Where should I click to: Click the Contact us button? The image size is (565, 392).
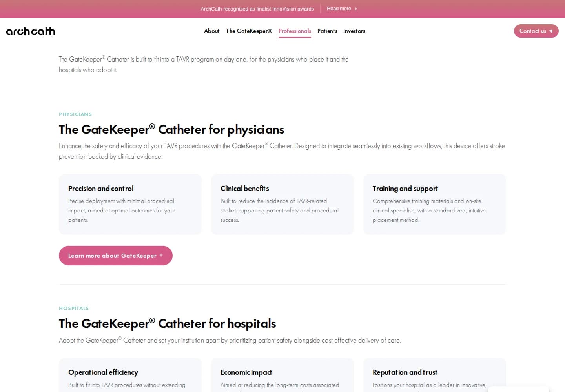(536, 31)
